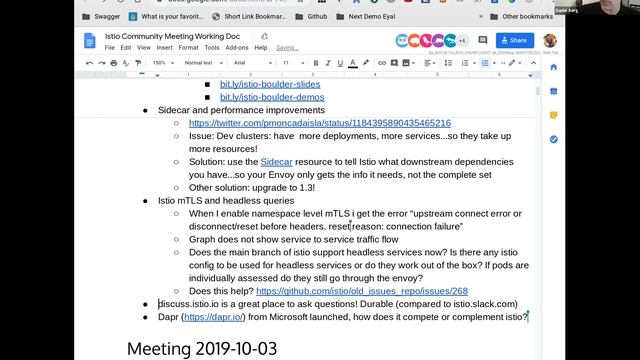Open the Next Demo Eyal bookmark folder

click(366, 17)
